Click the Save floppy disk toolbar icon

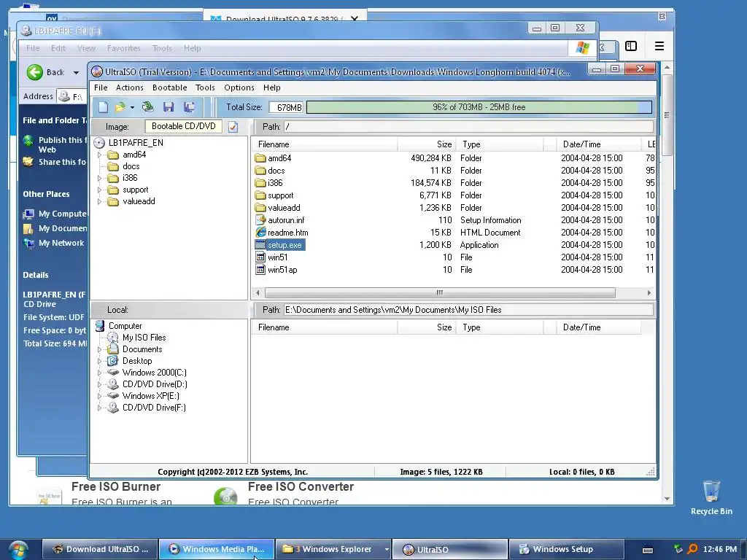[x=169, y=107]
